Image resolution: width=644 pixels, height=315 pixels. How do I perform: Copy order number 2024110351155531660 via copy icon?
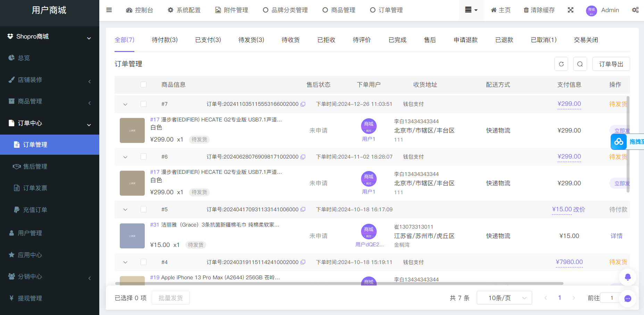[303, 104]
